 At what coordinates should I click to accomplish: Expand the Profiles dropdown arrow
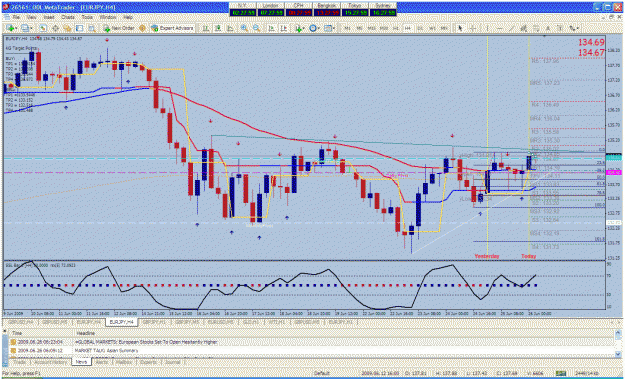[x=31, y=28]
